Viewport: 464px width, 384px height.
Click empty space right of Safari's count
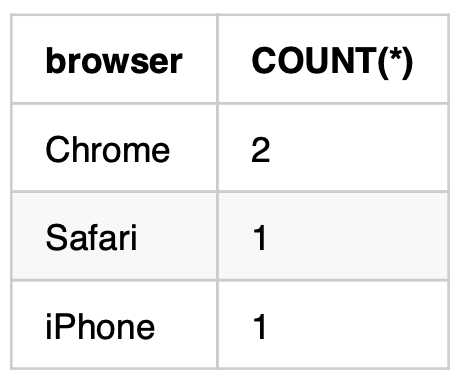coord(357,236)
